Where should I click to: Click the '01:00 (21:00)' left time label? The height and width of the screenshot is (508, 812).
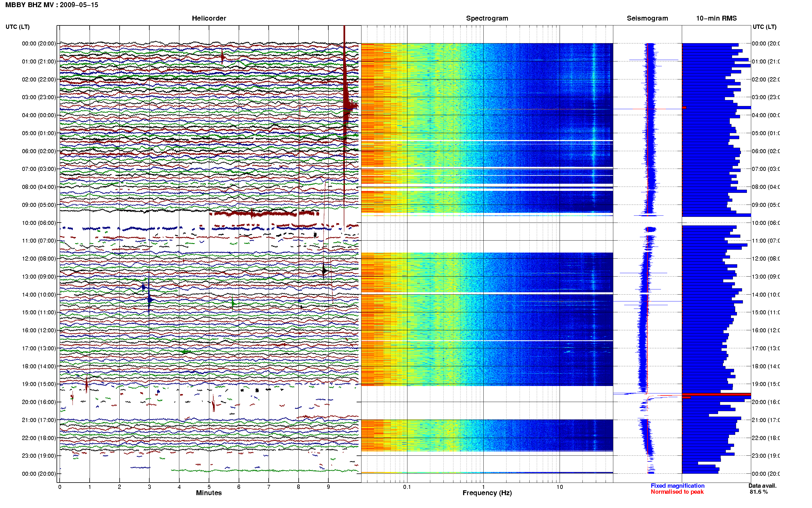coord(39,61)
